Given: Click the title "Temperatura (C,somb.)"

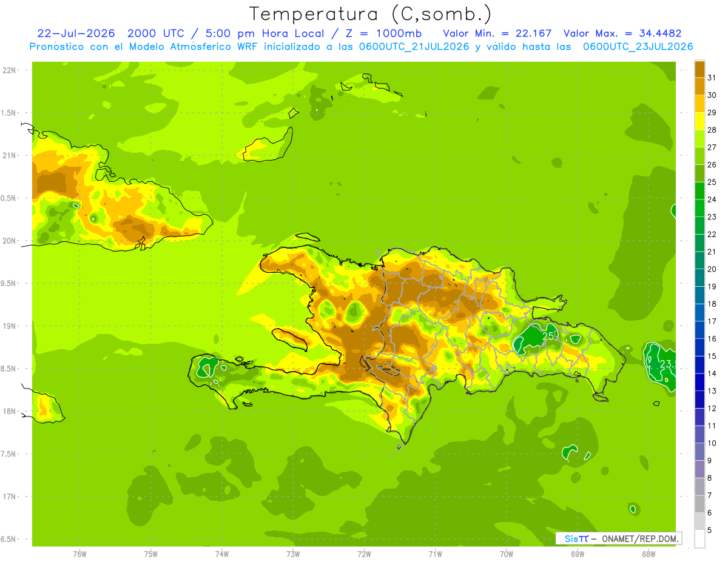Looking at the screenshot, I should tap(371, 14).
